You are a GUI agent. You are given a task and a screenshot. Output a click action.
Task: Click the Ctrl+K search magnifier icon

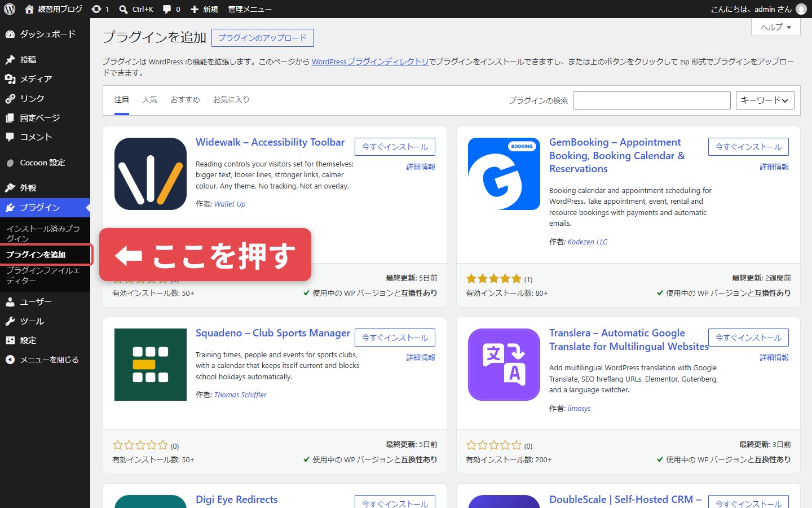click(x=123, y=9)
